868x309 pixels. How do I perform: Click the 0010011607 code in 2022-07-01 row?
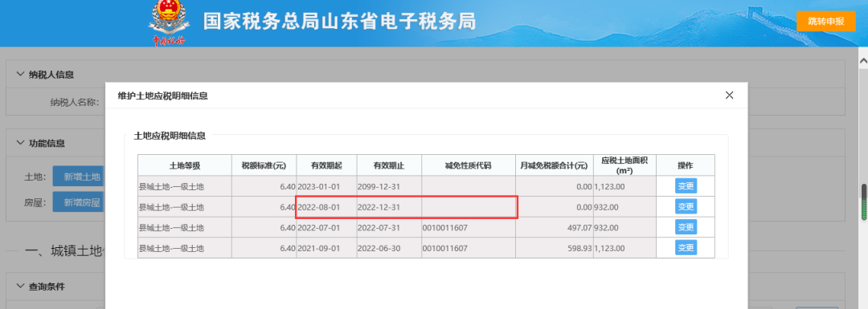pos(444,227)
